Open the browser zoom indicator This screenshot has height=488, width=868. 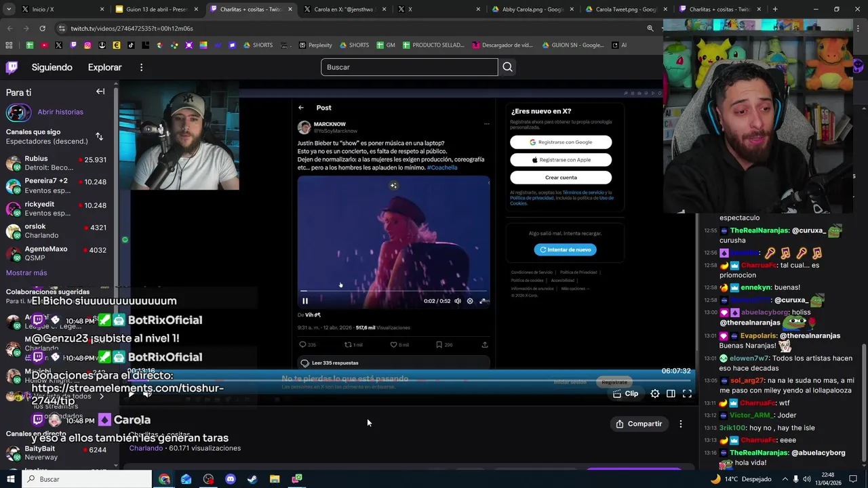pyautogui.click(x=650, y=28)
